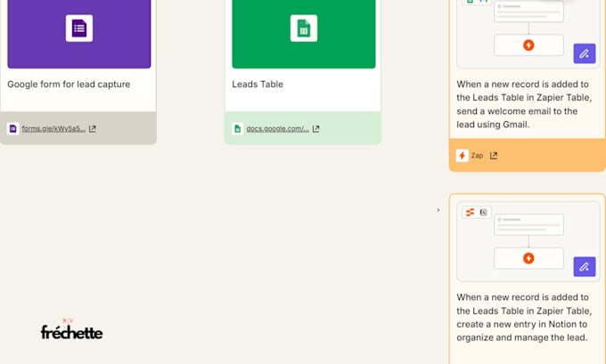606x364 pixels.
Task: Select the Leads Table card title
Action: click(258, 85)
